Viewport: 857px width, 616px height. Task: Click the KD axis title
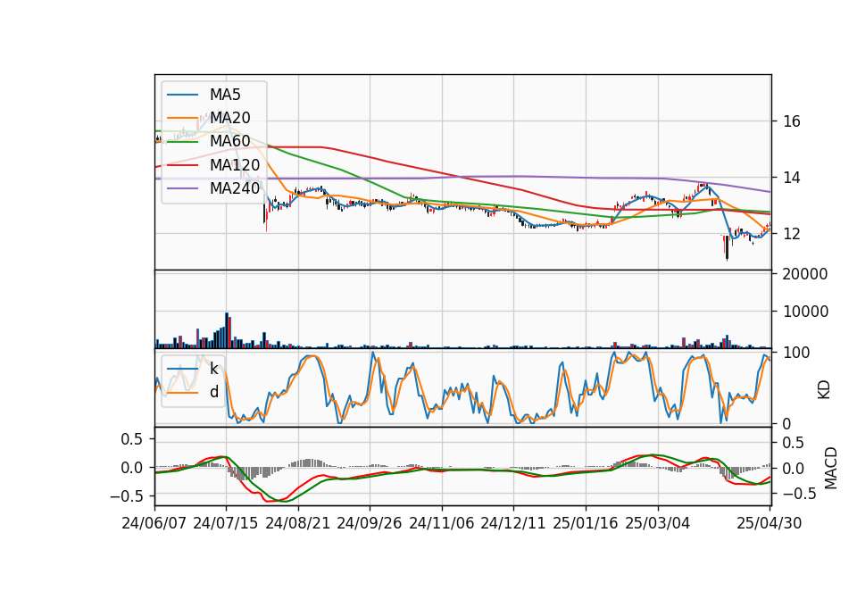click(x=824, y=389)
